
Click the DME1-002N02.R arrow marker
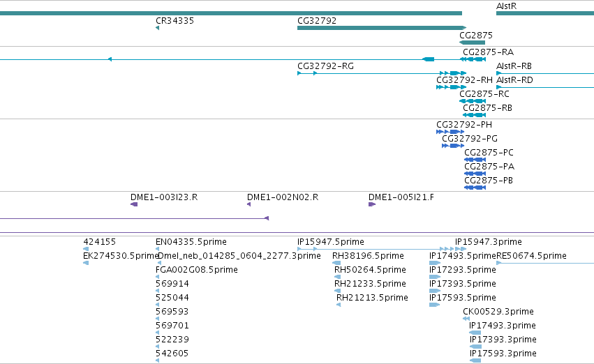point(248,204)
